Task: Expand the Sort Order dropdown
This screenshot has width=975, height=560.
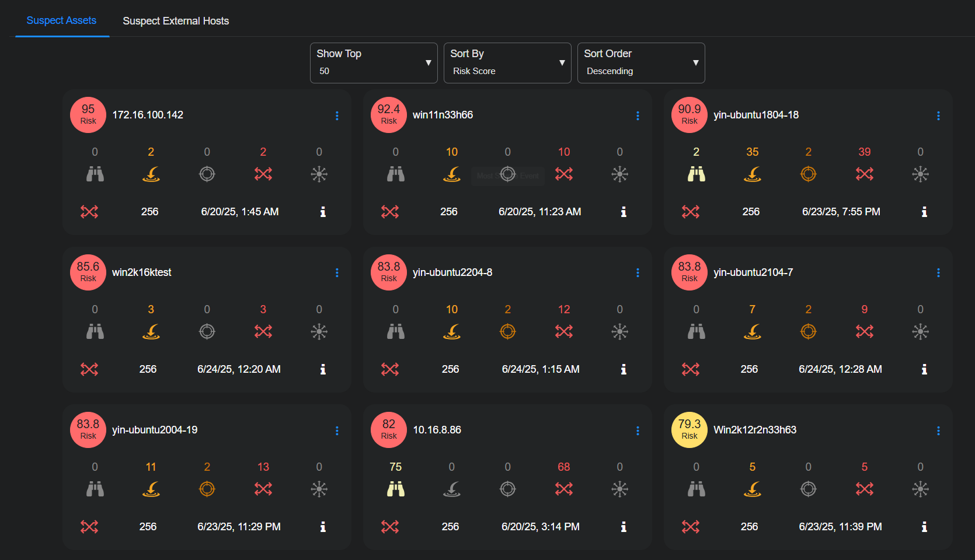Action: click(x=641, y=63)
